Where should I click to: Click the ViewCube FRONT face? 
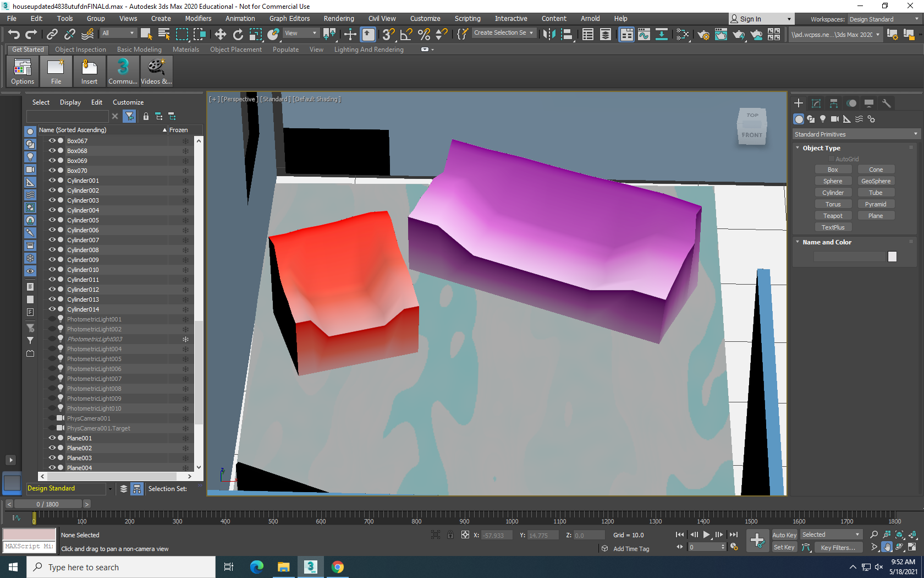pos(752,135)
